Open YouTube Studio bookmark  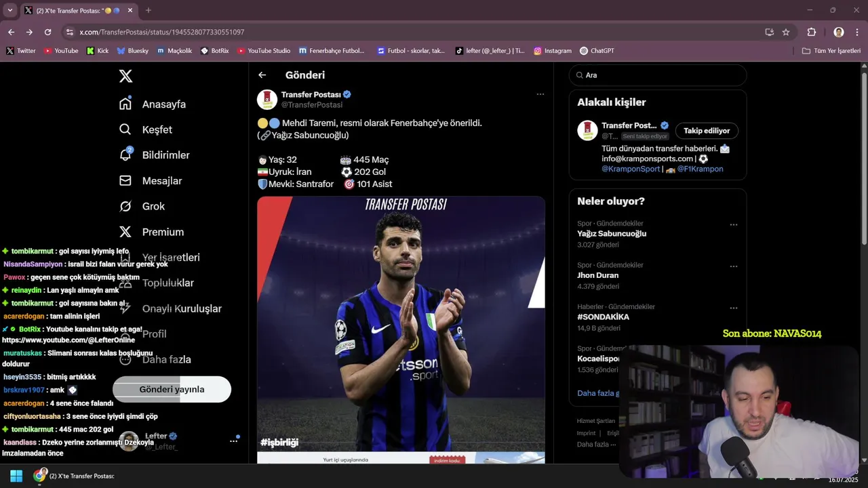point(264,51)
